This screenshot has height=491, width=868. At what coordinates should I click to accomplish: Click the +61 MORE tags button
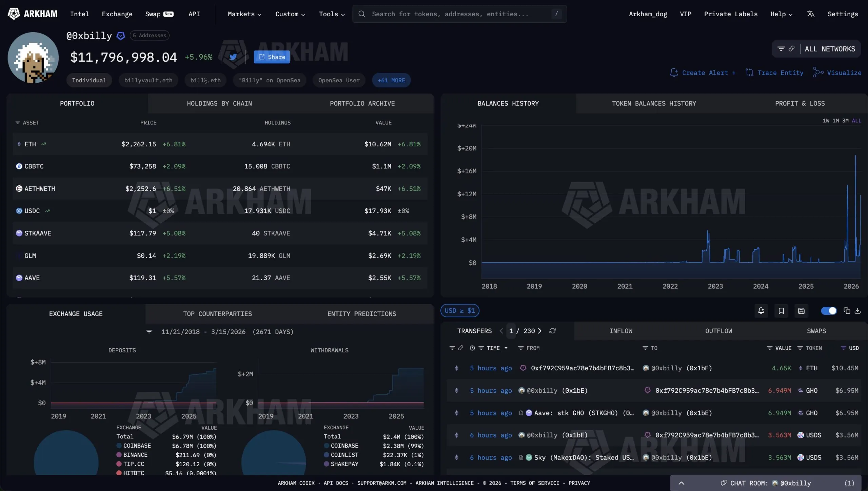pos(391,80)
